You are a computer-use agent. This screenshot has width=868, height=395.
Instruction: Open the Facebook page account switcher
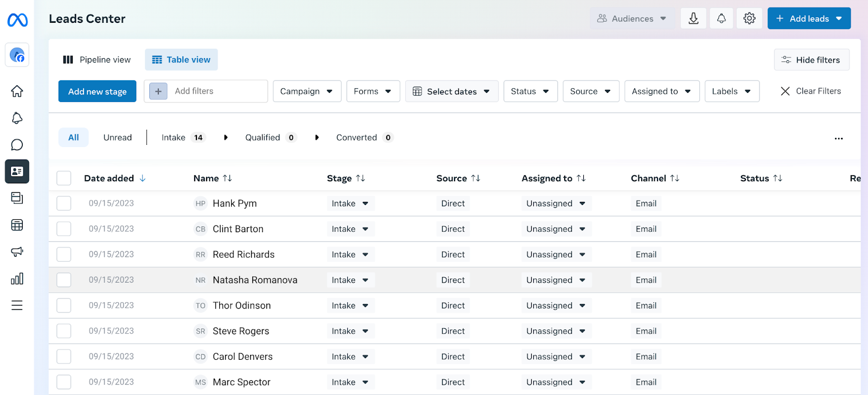[17, 55]
